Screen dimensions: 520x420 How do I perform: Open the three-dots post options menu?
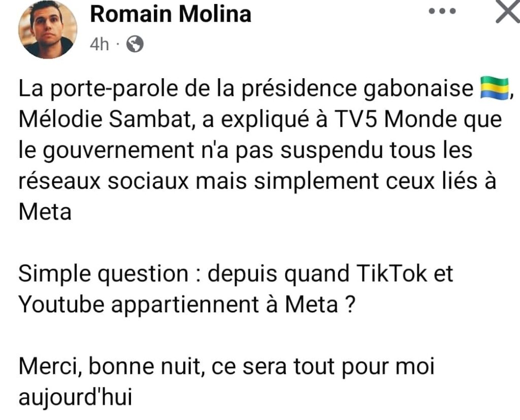(440, 11)
